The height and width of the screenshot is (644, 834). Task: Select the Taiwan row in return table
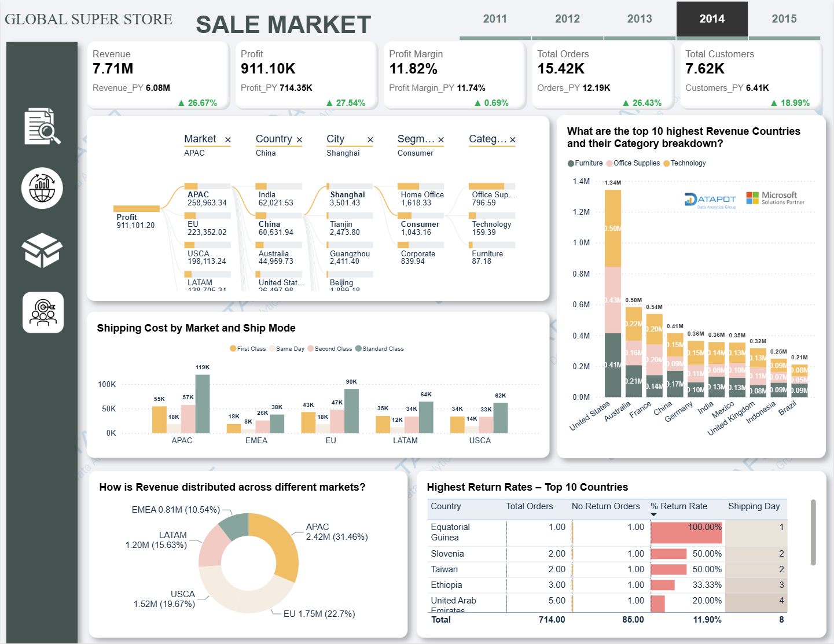click(607, 570)
